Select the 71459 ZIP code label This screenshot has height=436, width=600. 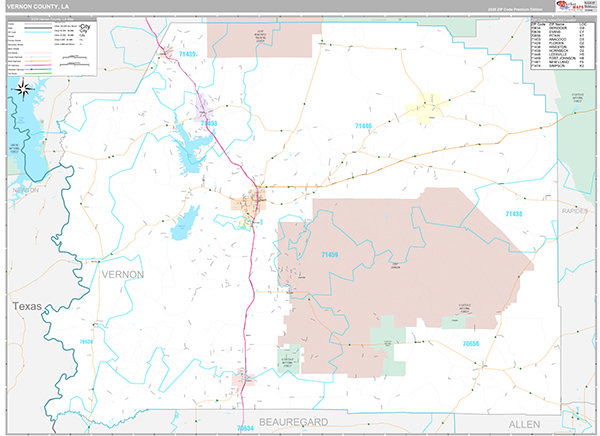coord(329,255)
